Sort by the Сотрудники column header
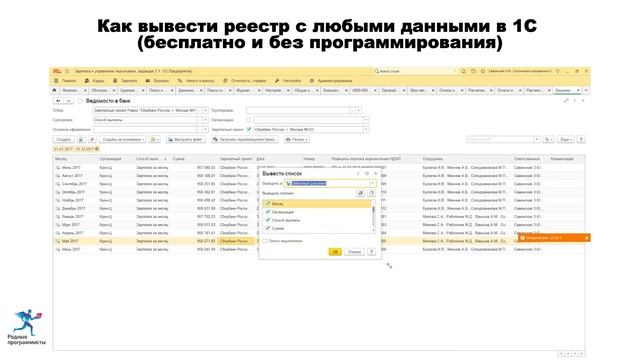 [x=433, y=159]
